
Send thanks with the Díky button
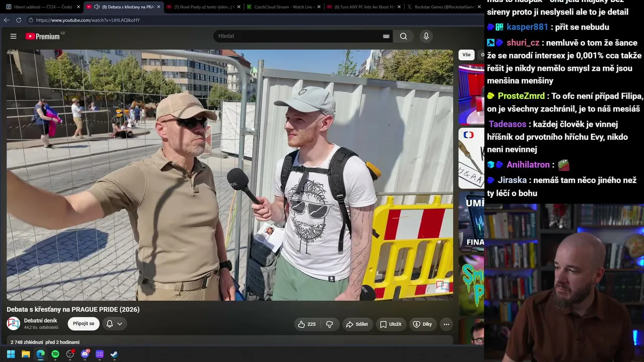point(423,324)
